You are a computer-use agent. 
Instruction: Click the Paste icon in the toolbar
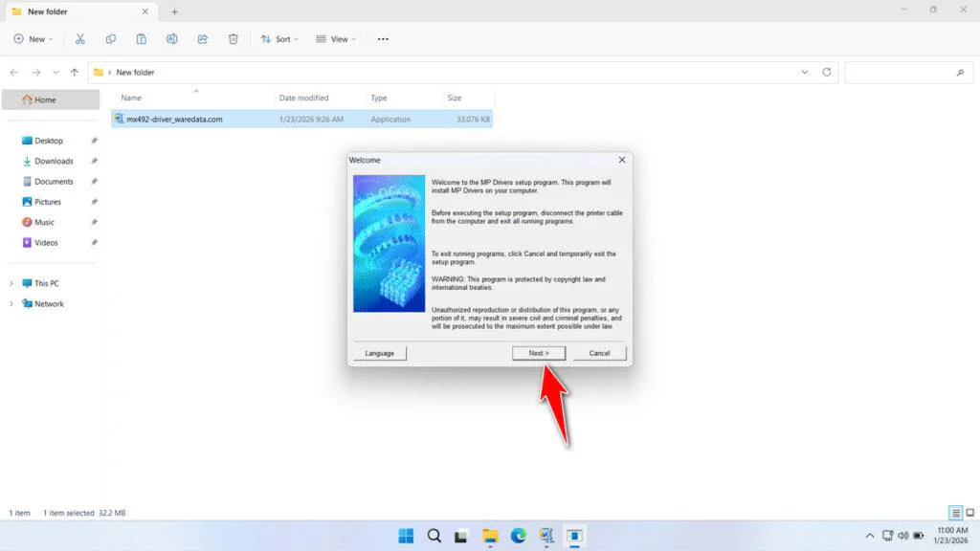pos(141,39)
